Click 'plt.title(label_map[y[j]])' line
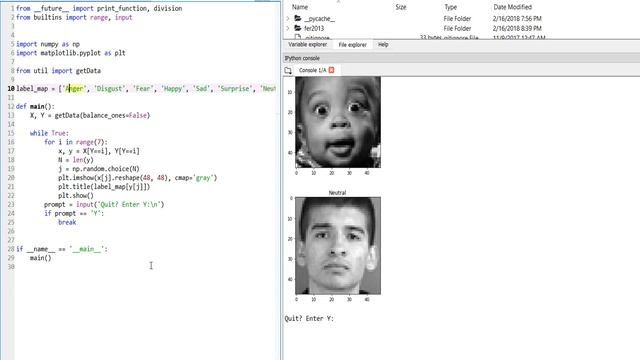Image resolution: width=640 pixels, height=360 pixels. [x=104, y=187]
